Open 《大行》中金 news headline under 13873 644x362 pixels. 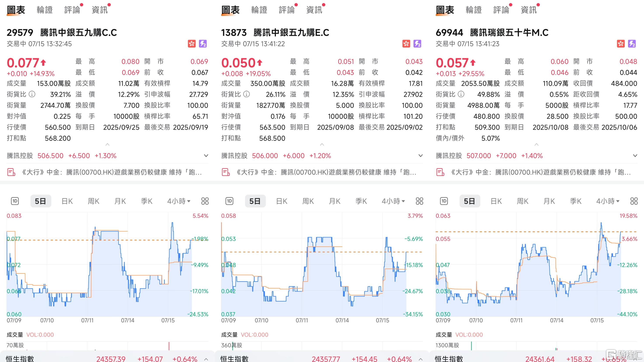tap(326, 172)
